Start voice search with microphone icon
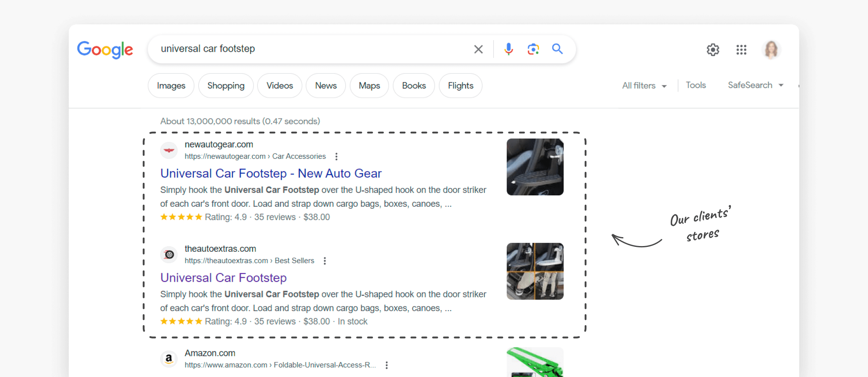This screenshot has height=377, width=868. (508, 49)
